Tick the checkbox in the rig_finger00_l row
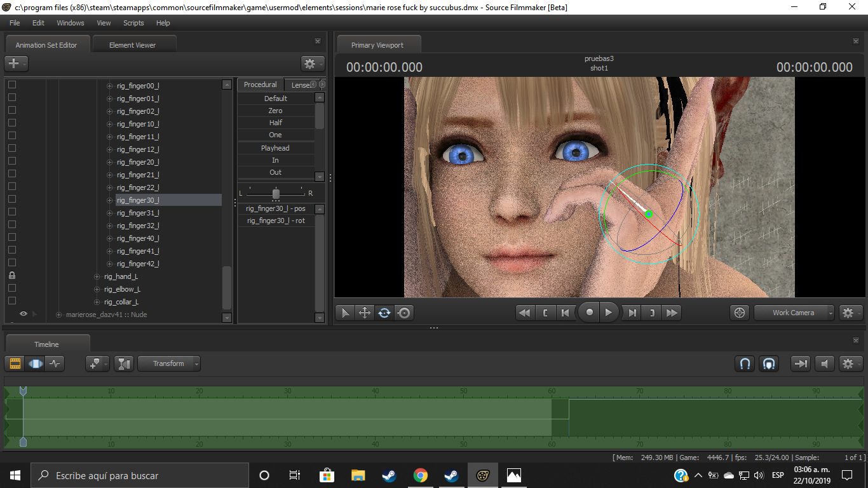This screenshot has height=488, width=868. tap(11, 85)
